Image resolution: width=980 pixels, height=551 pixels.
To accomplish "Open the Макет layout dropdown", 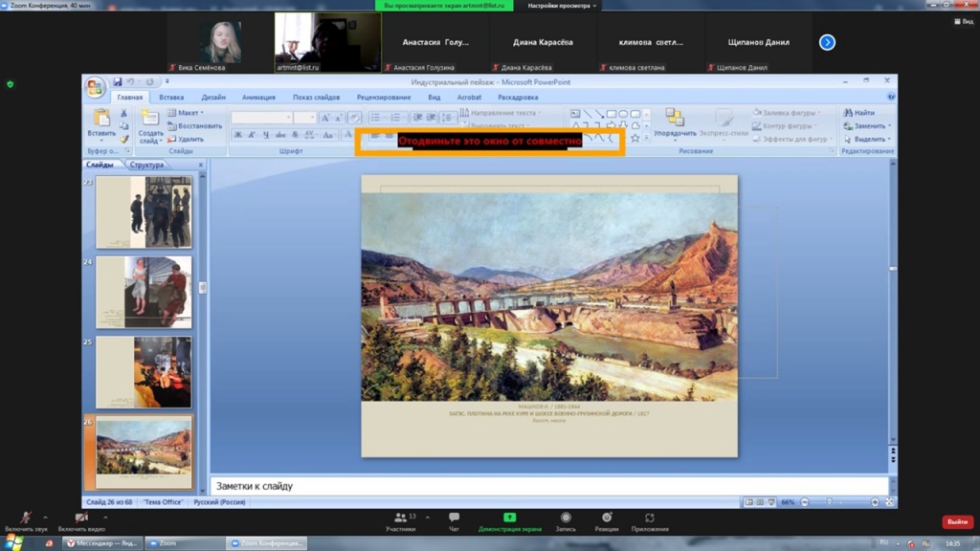I will tap(190, 113).
